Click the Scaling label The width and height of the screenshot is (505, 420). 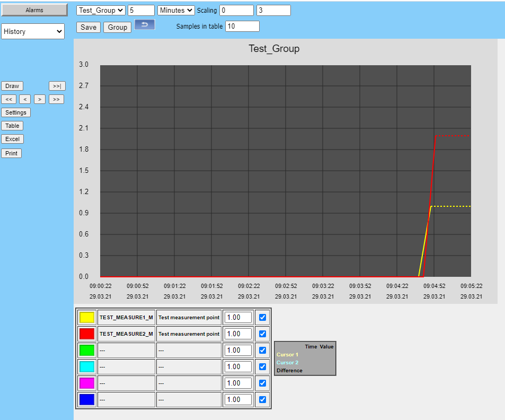(x=207, y=11)
